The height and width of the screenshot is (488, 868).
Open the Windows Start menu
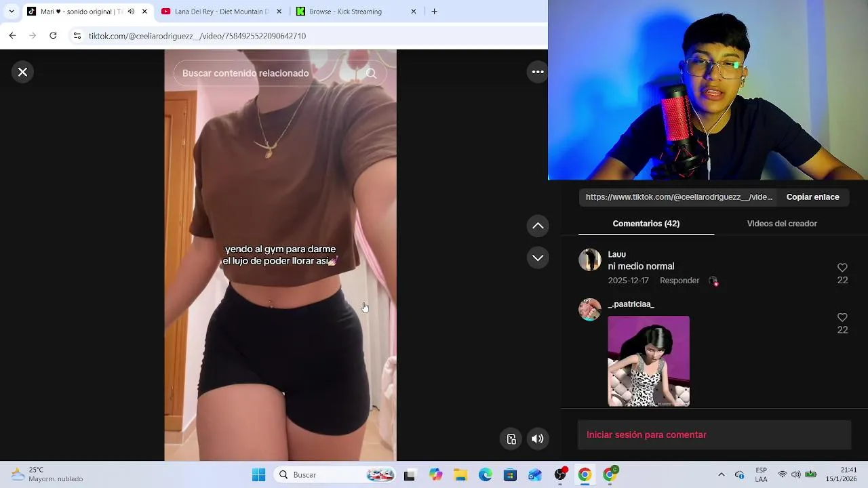(258, 475)
